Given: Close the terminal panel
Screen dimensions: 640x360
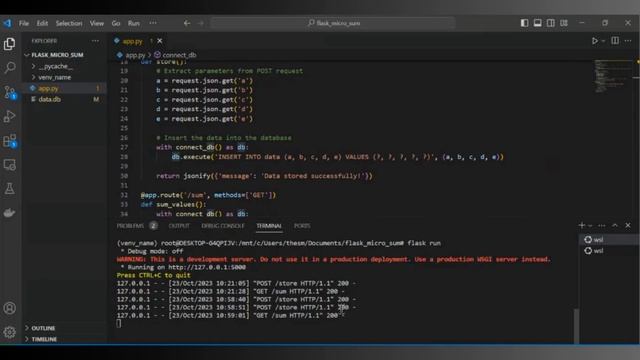Looking at the screenshot, I should (x=628, y=225).
